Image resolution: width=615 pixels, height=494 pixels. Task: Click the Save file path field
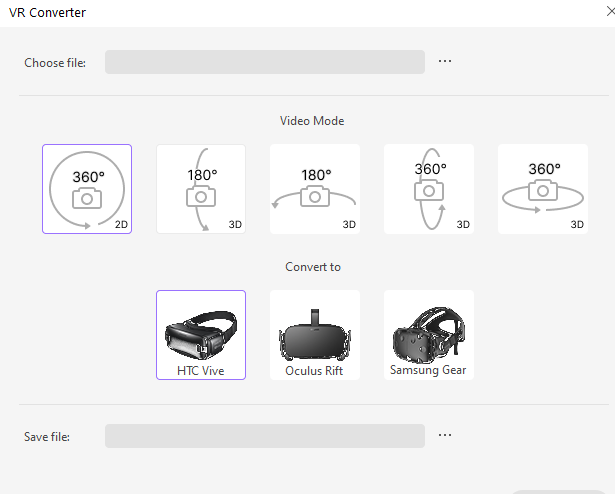[x=265, y=436]
